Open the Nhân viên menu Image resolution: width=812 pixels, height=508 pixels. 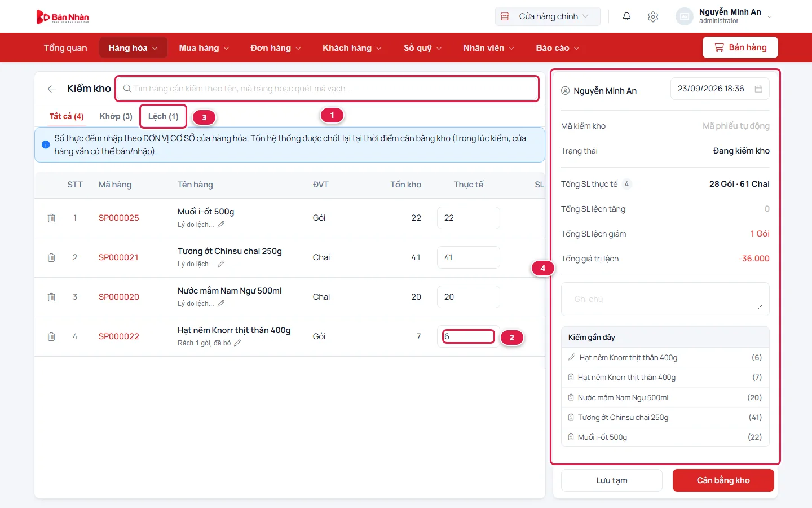(x=489, y=48)
